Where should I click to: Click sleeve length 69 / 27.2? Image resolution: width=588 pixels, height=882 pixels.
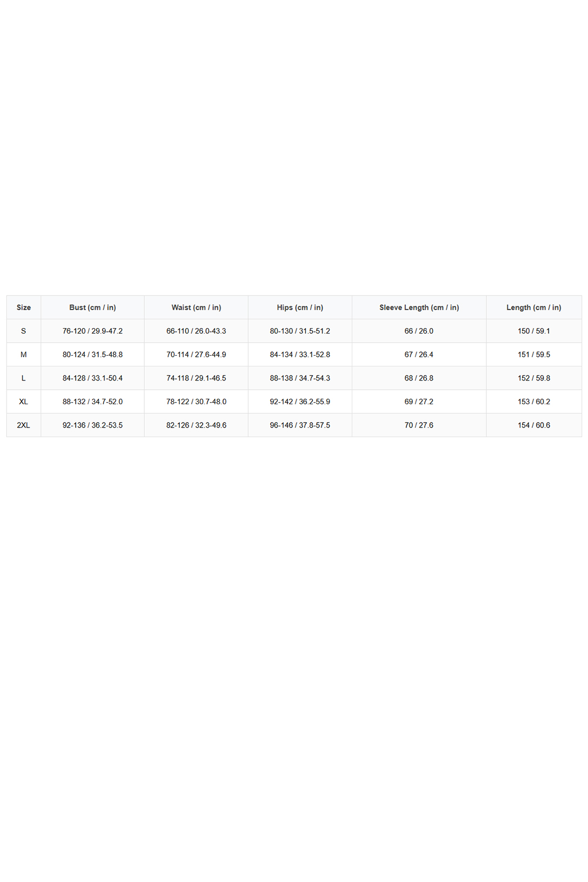[419, 402]
